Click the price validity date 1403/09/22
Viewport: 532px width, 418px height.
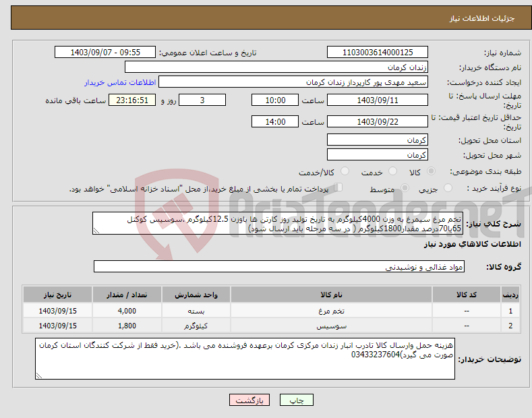[x=378, y=121]
